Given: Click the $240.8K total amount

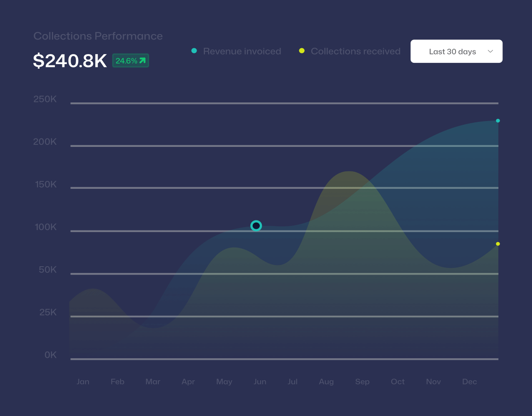Looking at the screenshot, I should tap(70, 61).
